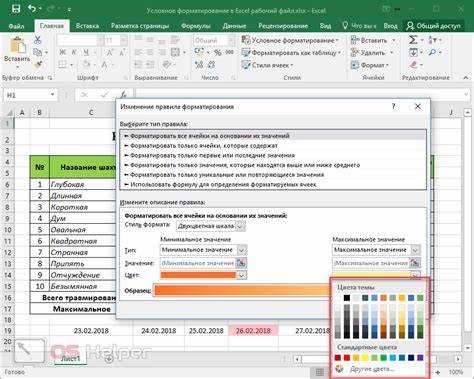
Task: Click the Increase Decimal icon
Action: point(199,65)
